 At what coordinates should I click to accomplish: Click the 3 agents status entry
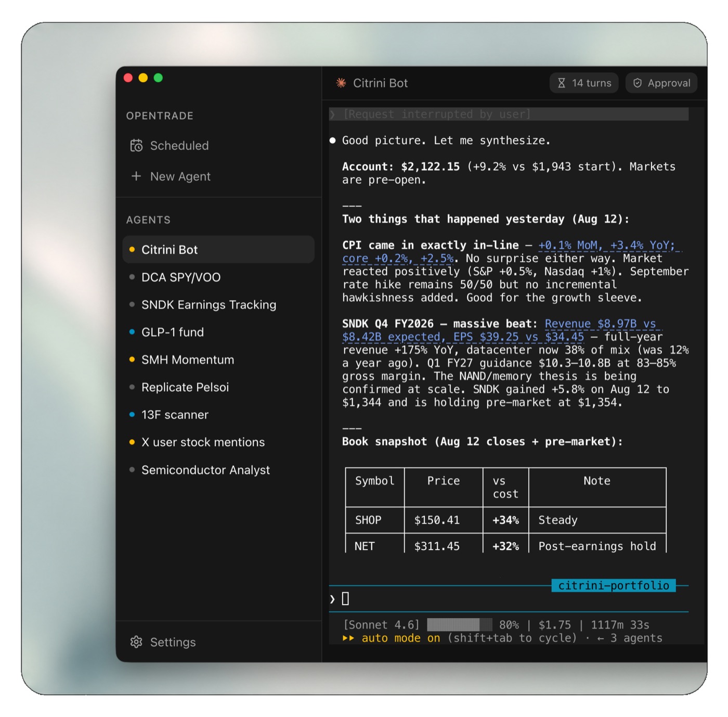(636, 638)
